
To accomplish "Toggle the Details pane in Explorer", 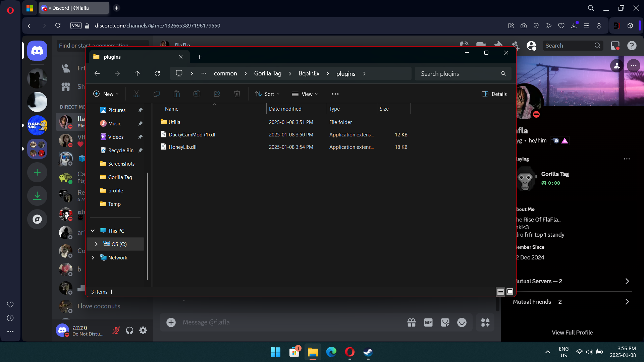I will [x=494, y=94].
